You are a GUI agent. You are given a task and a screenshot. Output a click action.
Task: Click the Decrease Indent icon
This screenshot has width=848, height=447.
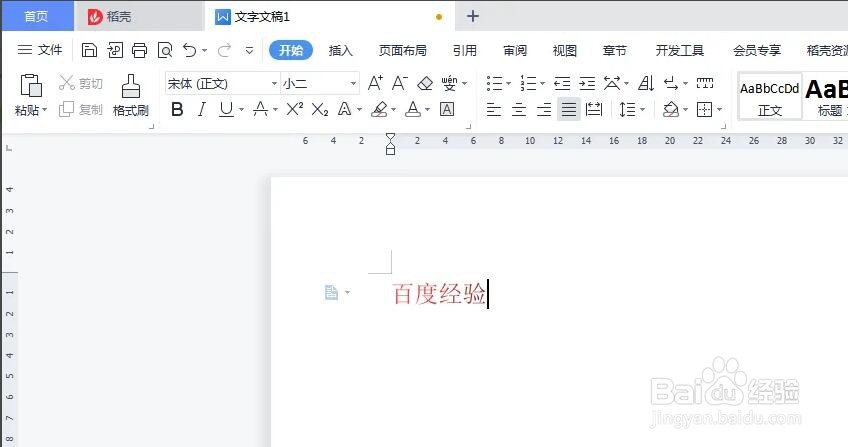(x=562, y=83)
